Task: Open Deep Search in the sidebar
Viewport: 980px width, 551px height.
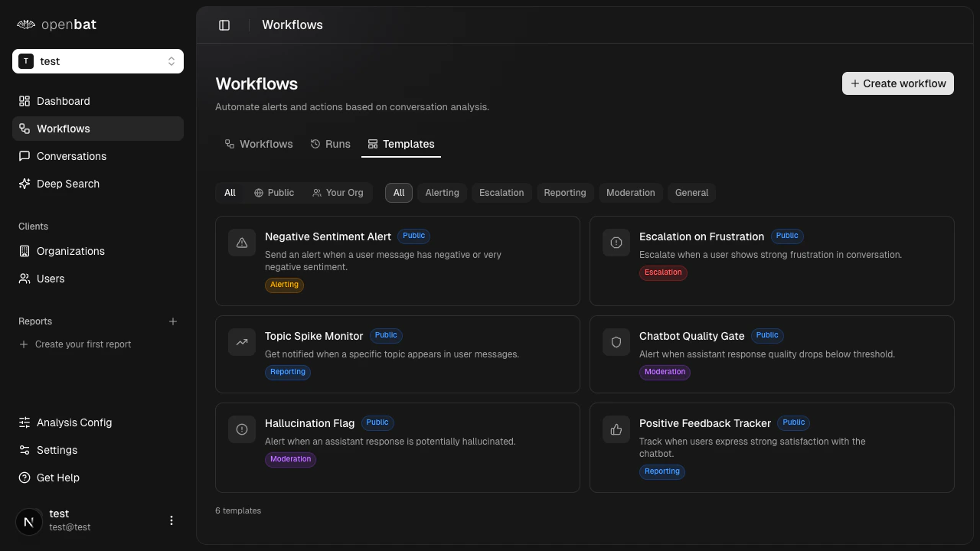Action: pyautogui.click(x=67, y=184)
